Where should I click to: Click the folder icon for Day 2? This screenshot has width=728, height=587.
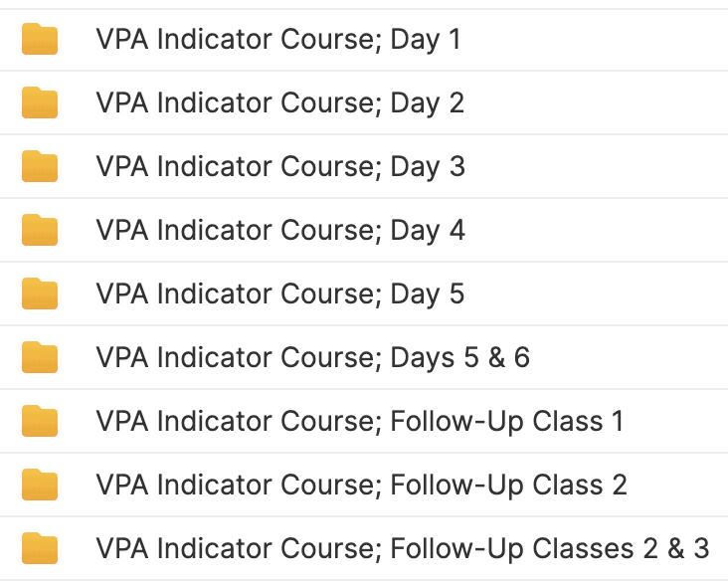pos(40,102)
